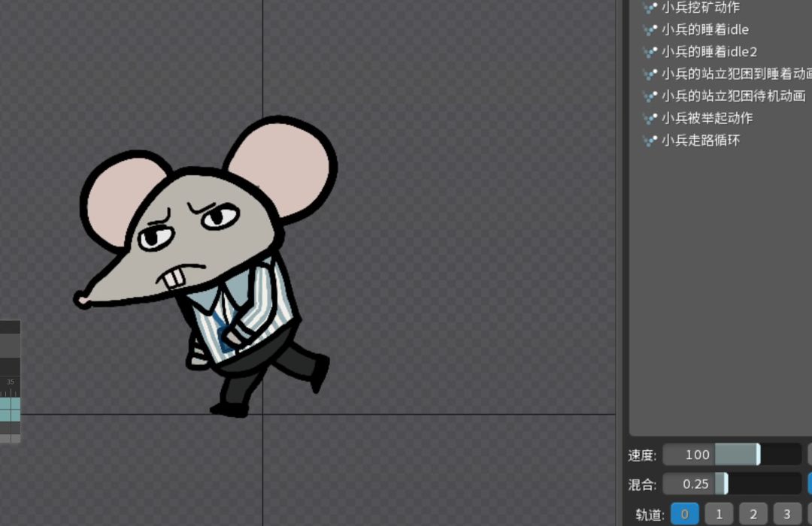The image size is (812, 526).
Task: Click the animation icon beside 小兵走路循环
Action: [x=650, y=141]
